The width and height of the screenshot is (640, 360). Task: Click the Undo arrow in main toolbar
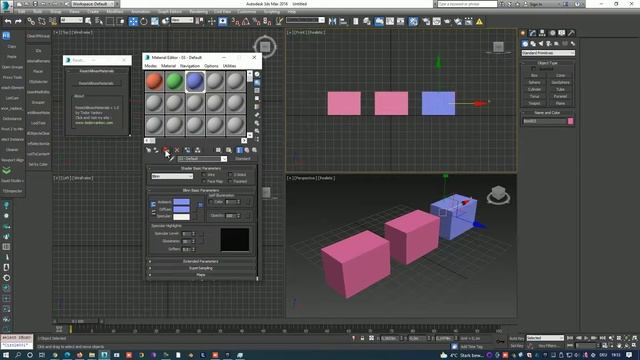click(8, 22)
